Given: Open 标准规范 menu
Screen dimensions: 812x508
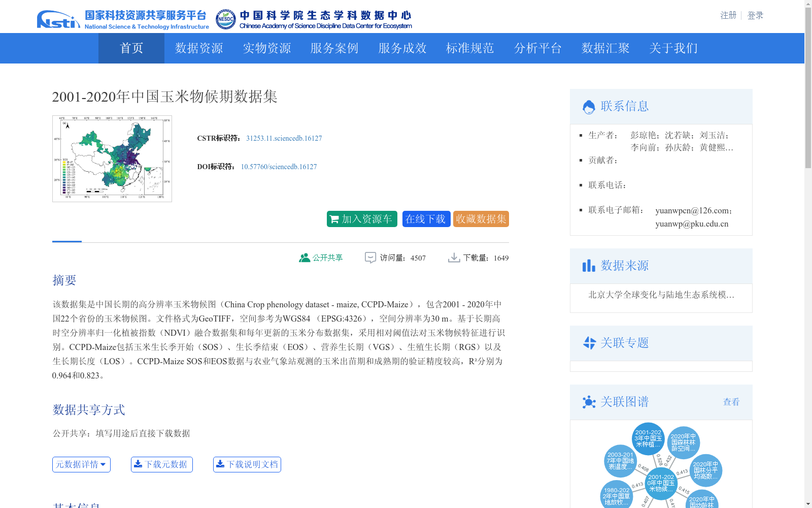Looking at the screenshot, I should [x=470, y=48].
